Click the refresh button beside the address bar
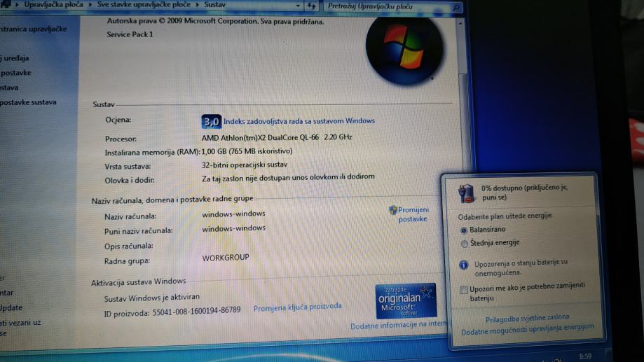 pos(311,6)
